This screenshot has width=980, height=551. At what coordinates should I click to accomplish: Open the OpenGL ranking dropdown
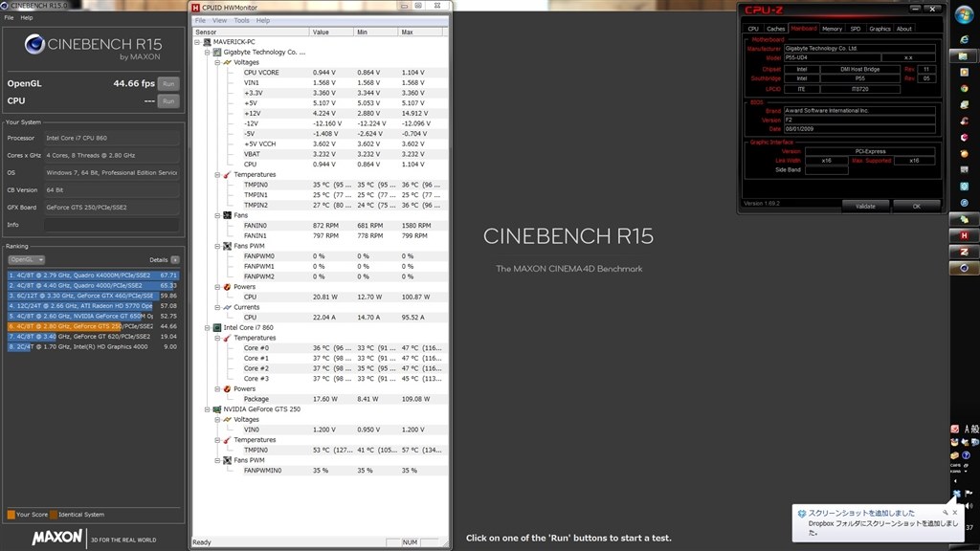26,260
